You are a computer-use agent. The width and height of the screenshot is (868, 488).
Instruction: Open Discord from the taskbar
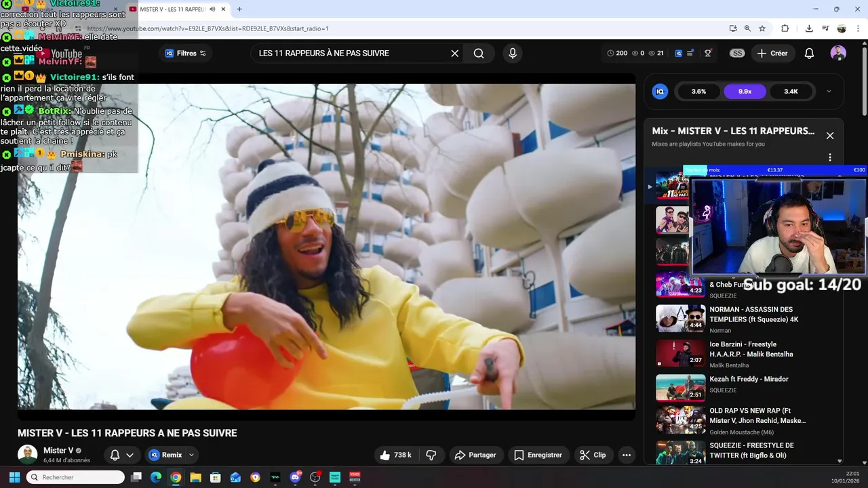295,477
